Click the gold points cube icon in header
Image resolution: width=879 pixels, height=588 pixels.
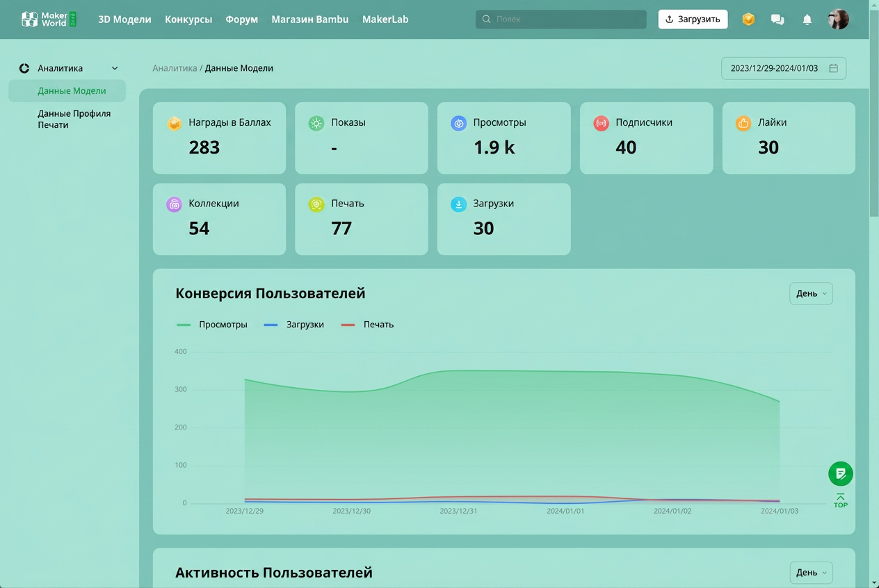[748, 19]
